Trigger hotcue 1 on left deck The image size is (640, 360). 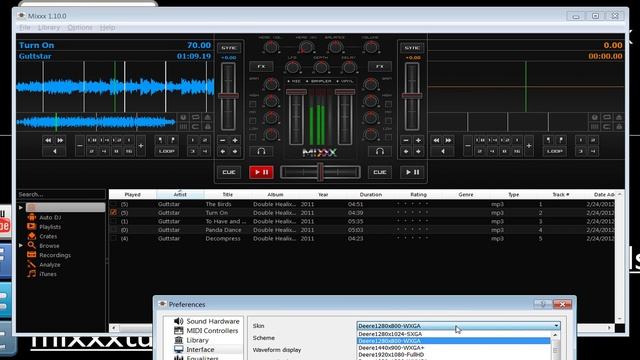[193, 140]
